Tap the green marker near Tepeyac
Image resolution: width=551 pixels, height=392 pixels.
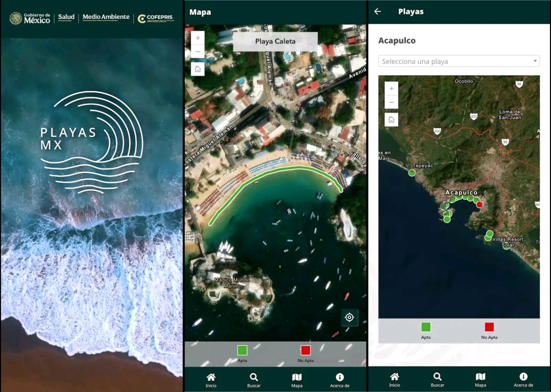coord(412,173)
